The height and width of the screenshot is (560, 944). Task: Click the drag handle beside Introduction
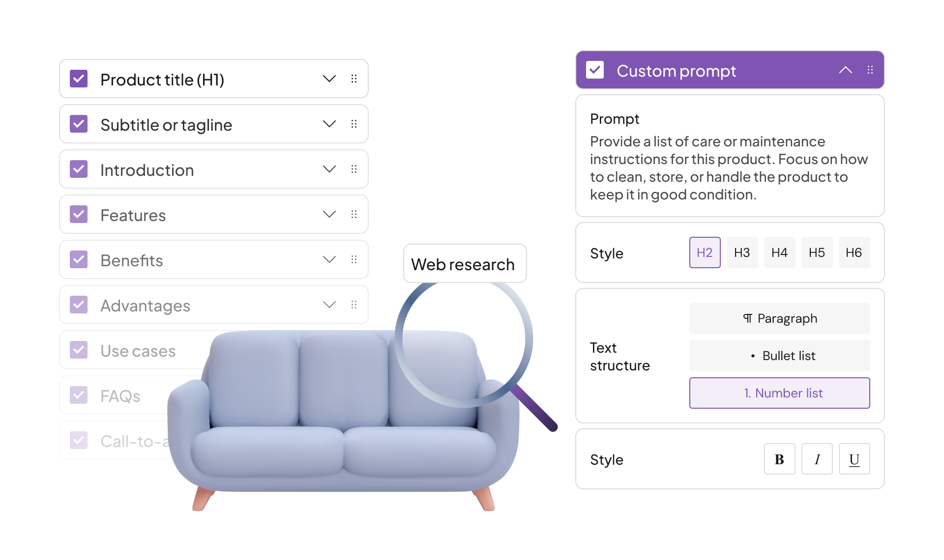click(x=354, y=169)
